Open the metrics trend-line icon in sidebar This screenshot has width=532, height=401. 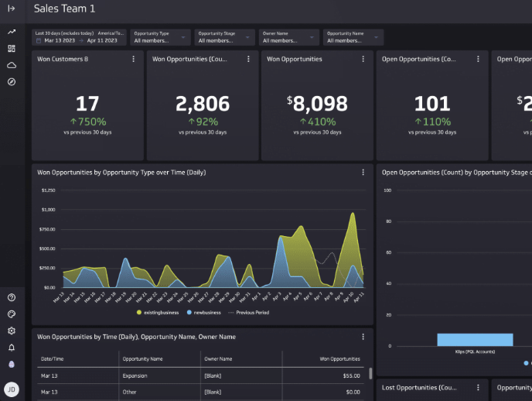coord(12,32)
